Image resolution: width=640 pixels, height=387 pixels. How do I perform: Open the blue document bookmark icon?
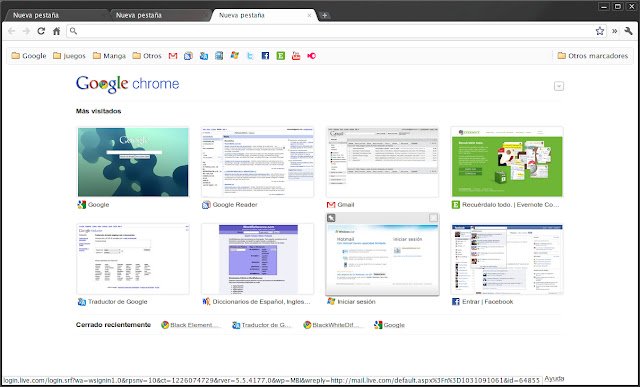pyautogui.click(x=219, y=56)
